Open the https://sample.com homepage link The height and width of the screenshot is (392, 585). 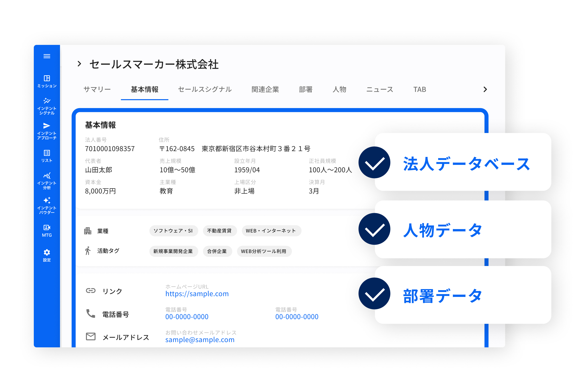pyautogui.click(x=197, y=294)
